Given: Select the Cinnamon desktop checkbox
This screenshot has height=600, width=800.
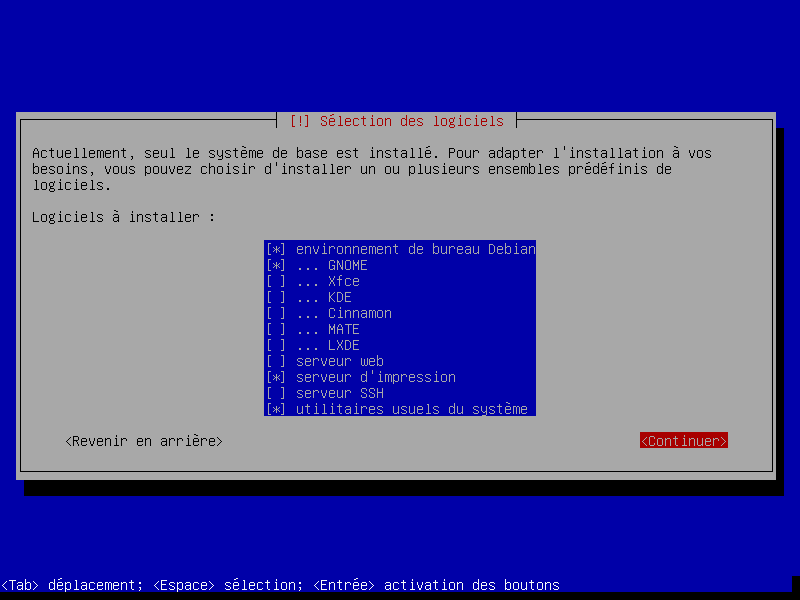Looking at the screenshot, I should (x=276, y=313).
